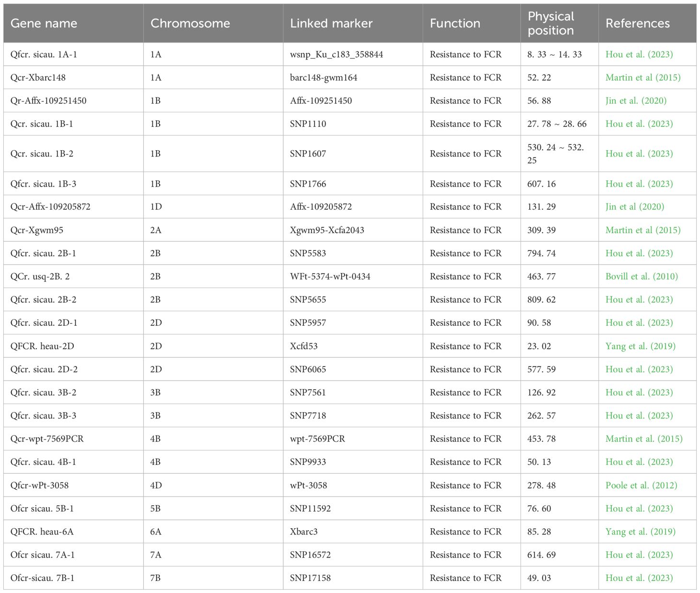Screen dimensions: 700x593
Task: Click the References column header
Action: click(637, 23)
